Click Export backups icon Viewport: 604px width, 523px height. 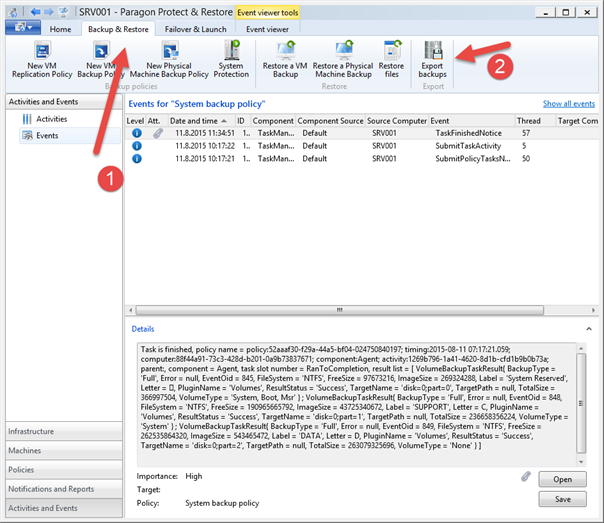[x=433, y=50]
